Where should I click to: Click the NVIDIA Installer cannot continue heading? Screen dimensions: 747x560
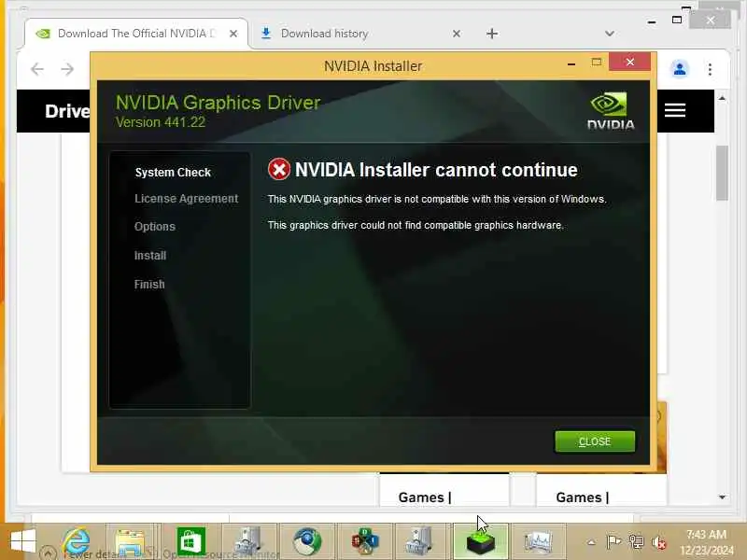click(436, 170)
